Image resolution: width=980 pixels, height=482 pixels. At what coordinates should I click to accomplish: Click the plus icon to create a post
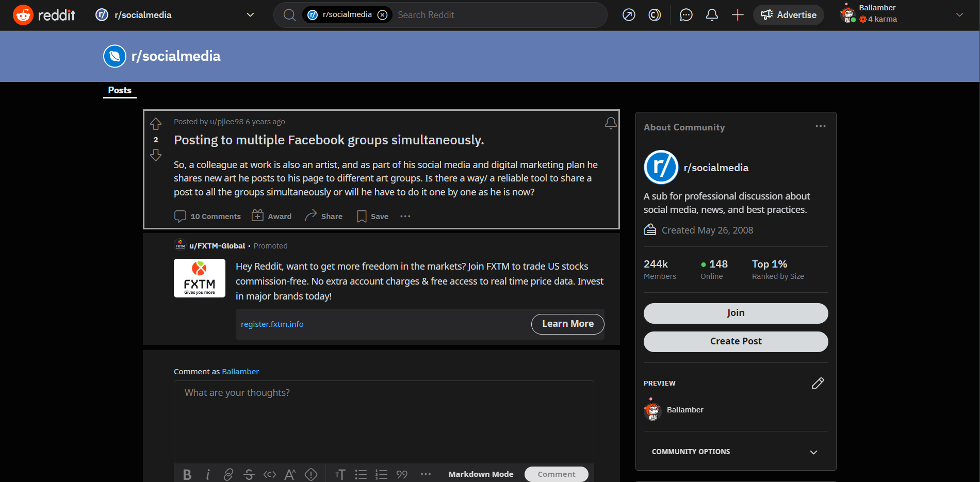click(738, 15)
